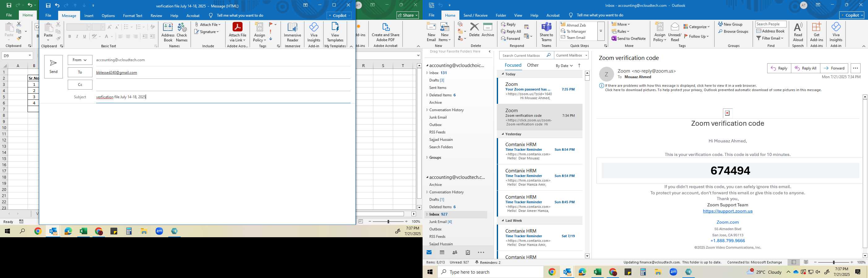The width and height of the screenshot is (868, 278).
Task: Open Outlook Address Book in Find group
Action: 771,31
